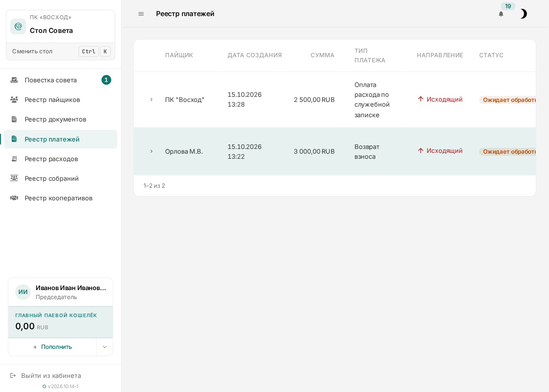Go to Реестр пайщиков

click(x=60, y=100)
